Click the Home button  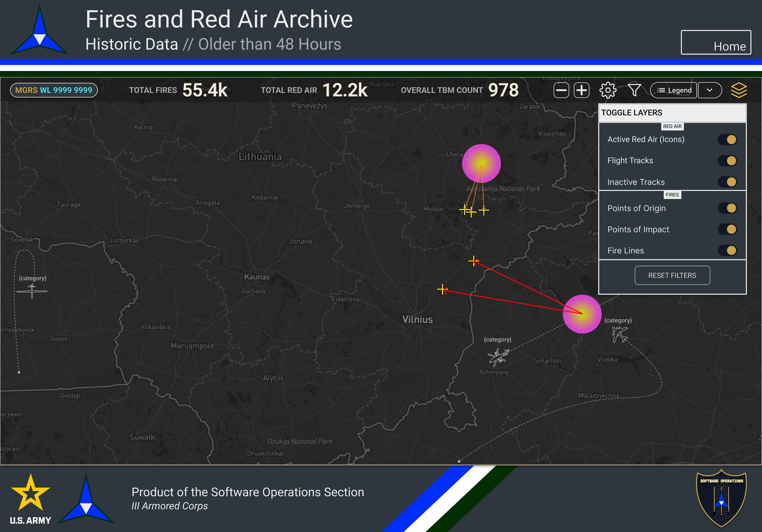(716, 42)
